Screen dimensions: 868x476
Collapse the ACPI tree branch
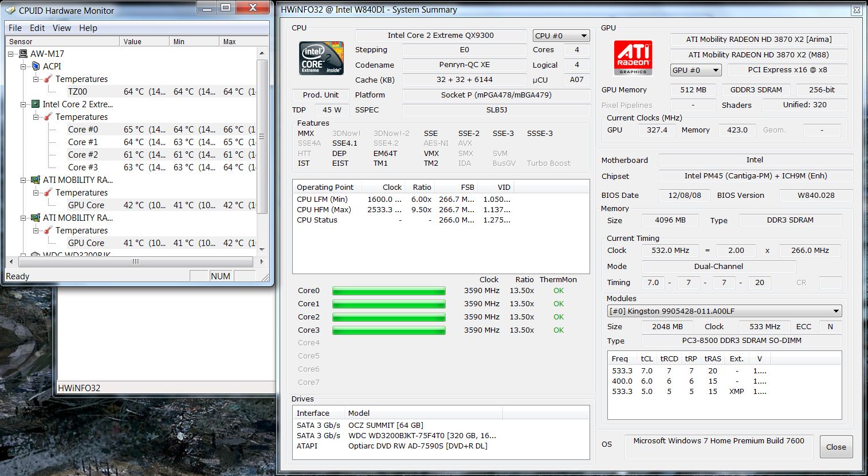pos(23,67)
